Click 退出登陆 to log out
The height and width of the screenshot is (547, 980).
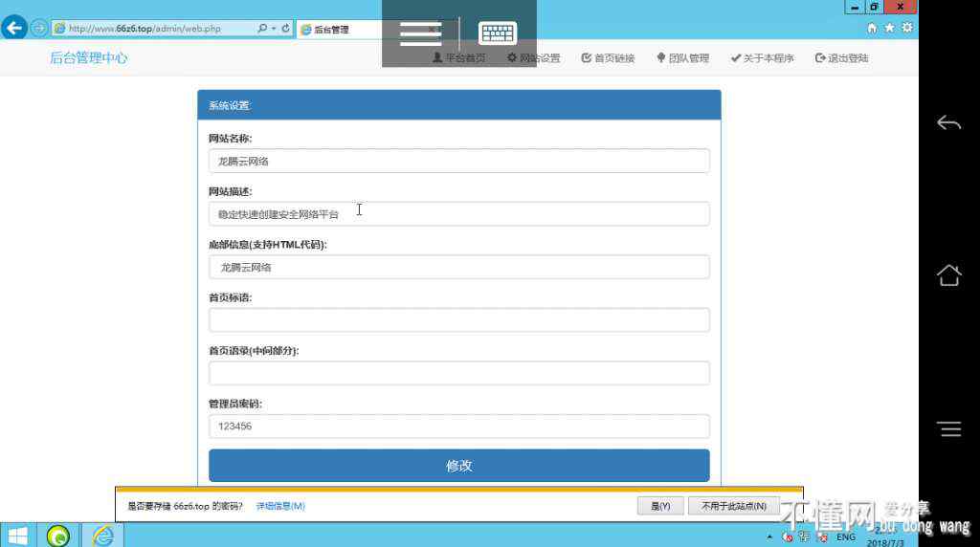pos(841,58)
